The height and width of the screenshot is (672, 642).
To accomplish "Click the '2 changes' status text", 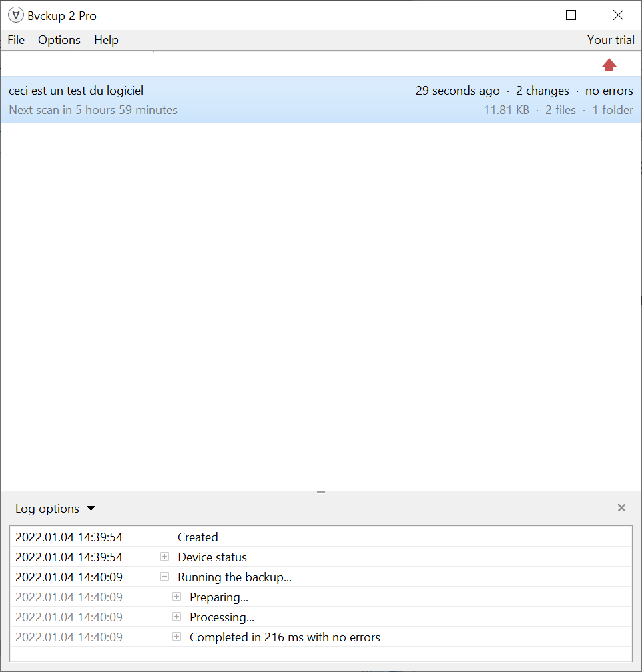I will pyautogui.click(x=542, y=91).
